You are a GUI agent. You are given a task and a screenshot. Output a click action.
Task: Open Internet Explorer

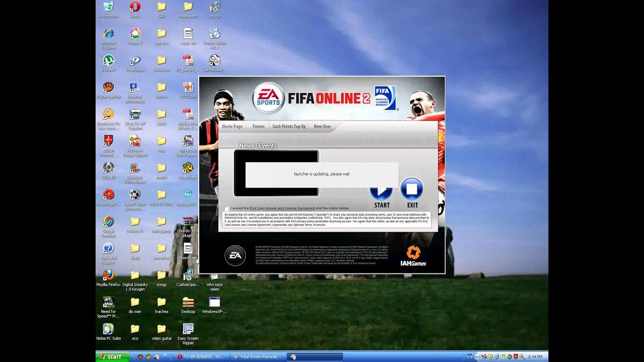[x=108, y=33]
